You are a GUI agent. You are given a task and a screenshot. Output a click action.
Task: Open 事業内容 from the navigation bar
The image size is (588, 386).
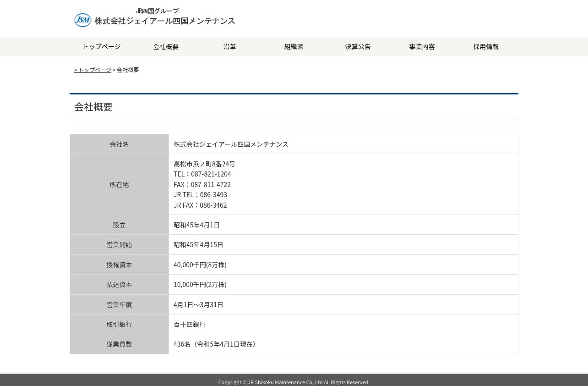[422, 46]
